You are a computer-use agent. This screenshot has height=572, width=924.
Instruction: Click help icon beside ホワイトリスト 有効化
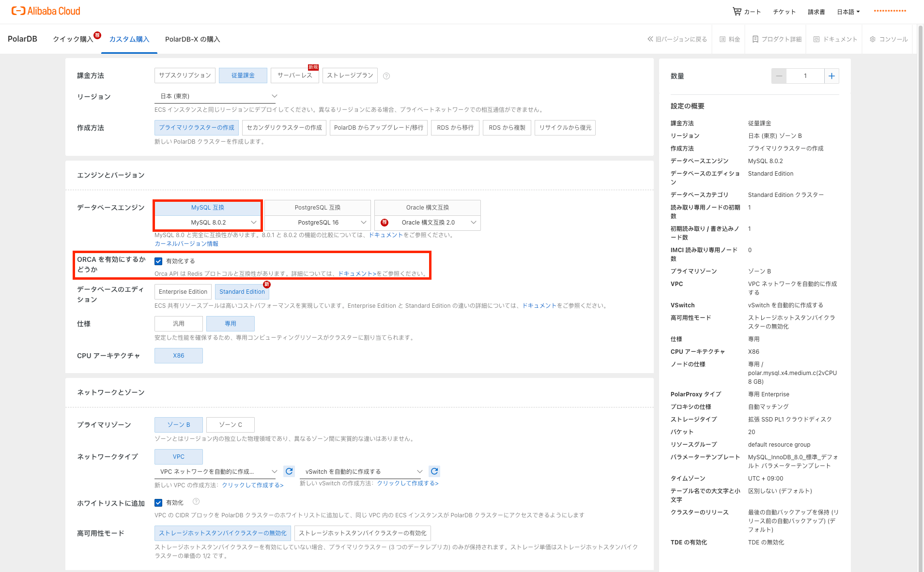coord(196,502)
